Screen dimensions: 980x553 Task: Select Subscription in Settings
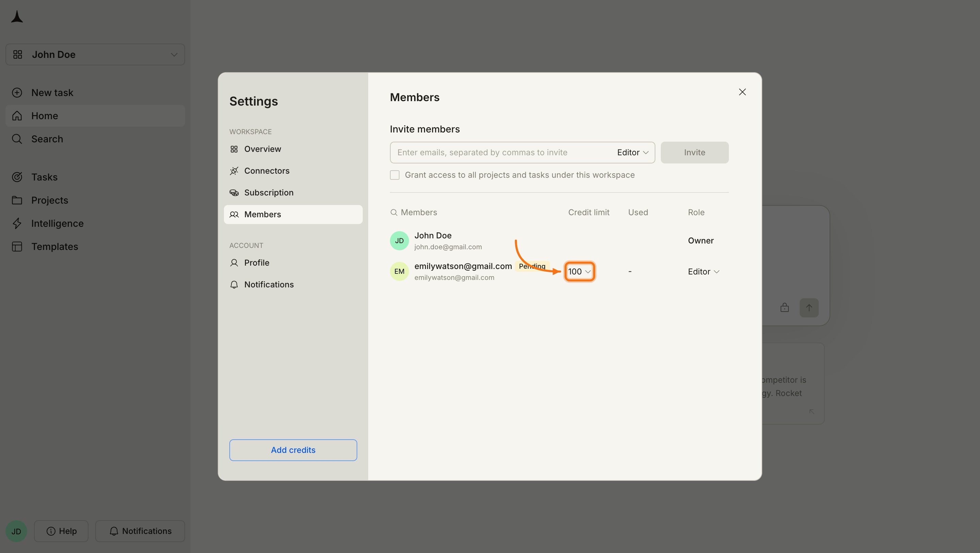[x=293, y=193]
